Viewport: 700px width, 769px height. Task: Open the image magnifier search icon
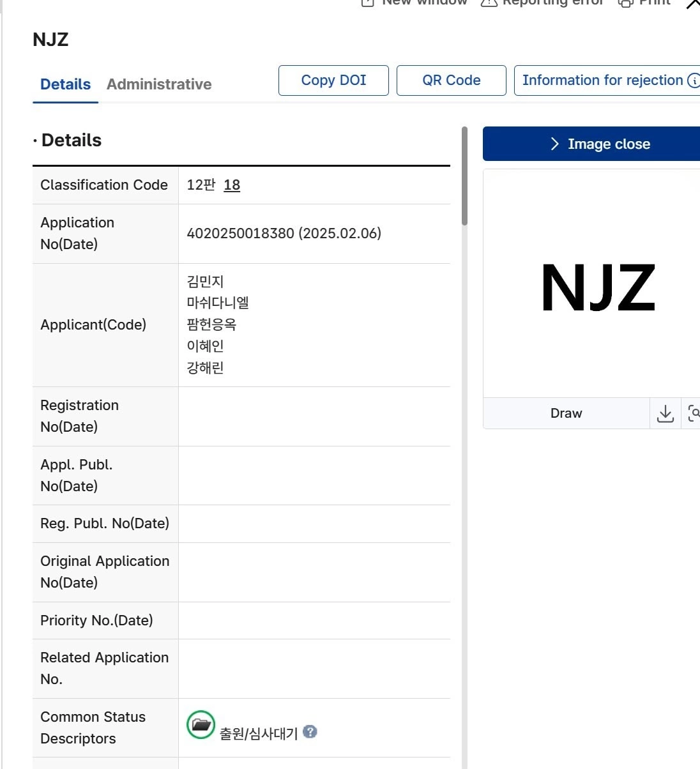pos(694,413)
